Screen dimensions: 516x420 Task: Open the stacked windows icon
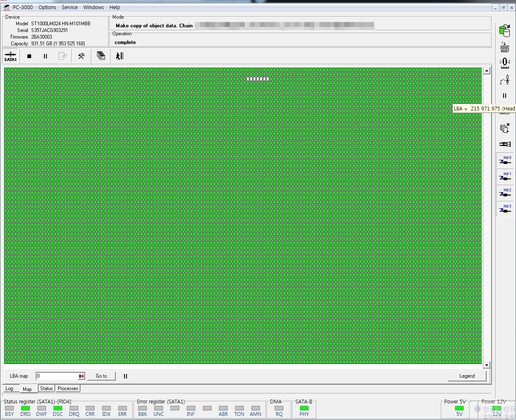click(x=101, y=56)
